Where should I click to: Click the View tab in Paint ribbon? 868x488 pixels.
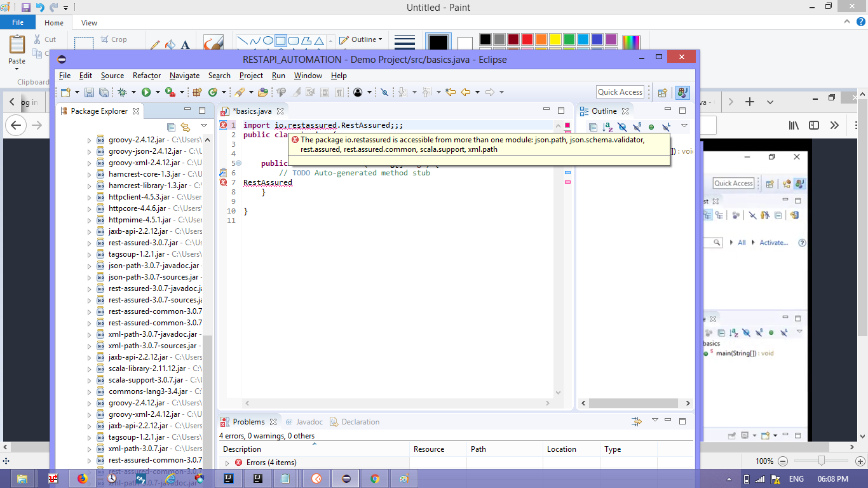pyautogui.click(x=89, y=23)
